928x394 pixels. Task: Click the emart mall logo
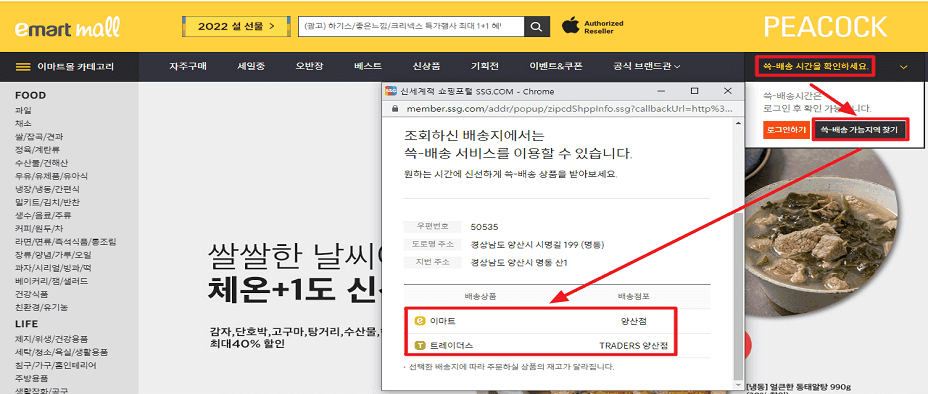click(x=67, y=27)
